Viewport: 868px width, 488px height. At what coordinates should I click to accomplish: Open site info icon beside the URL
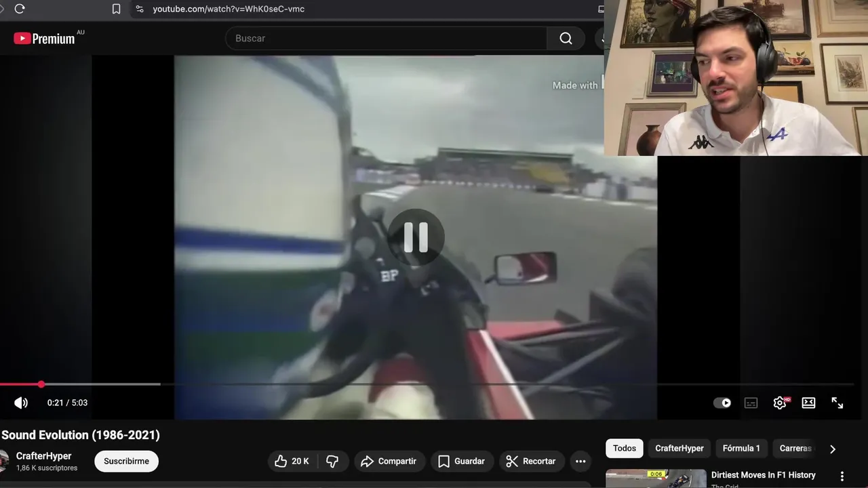click(140, 9)
